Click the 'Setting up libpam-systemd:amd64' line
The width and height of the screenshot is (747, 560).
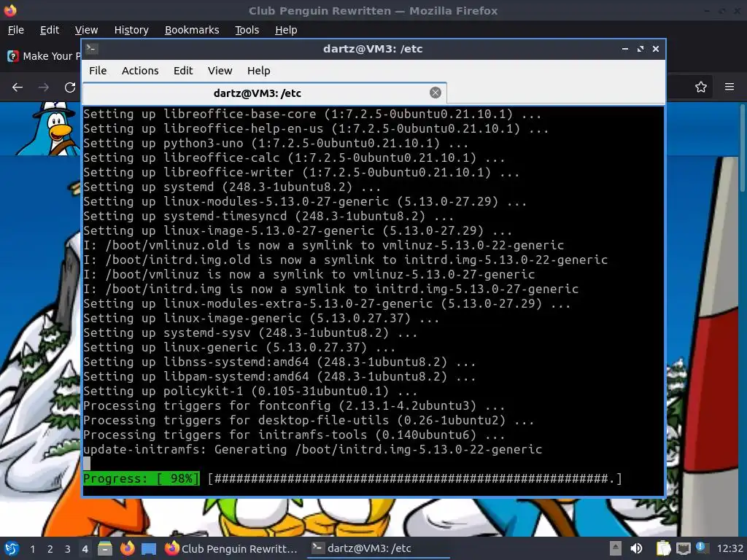pos(279,377)
